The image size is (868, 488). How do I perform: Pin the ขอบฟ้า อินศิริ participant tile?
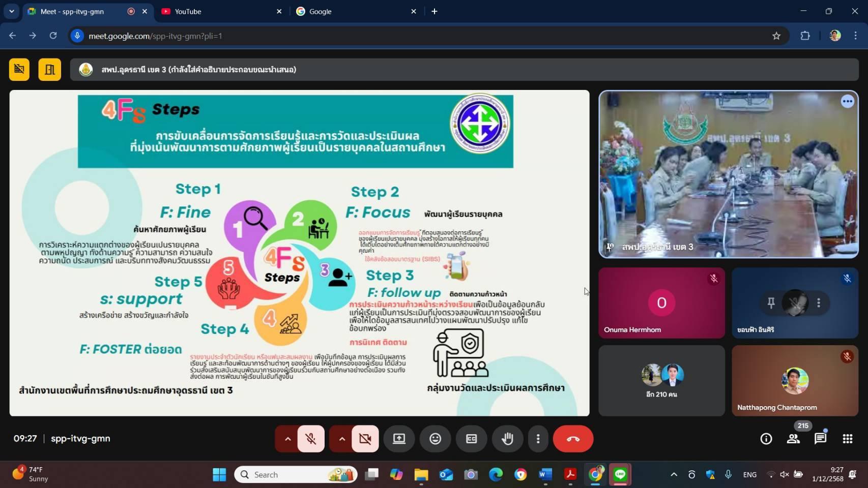[771, 303]
